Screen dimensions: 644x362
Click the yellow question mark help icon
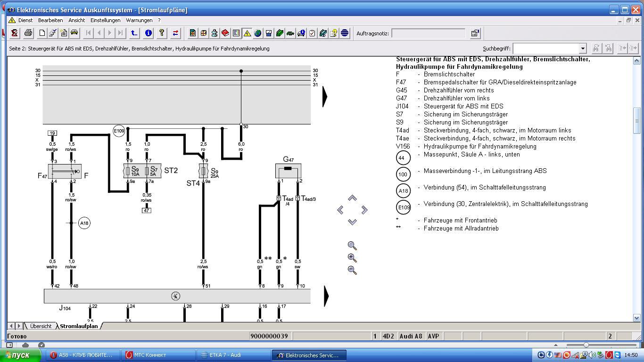[162, 33]
